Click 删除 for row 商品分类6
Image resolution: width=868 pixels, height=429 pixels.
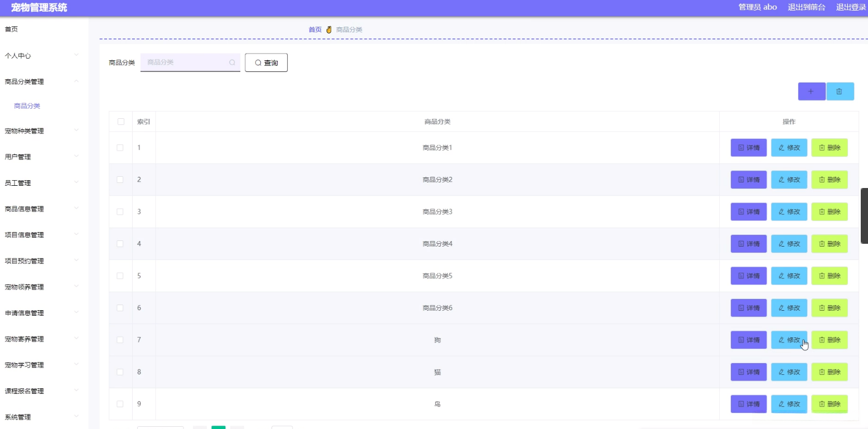830,308
